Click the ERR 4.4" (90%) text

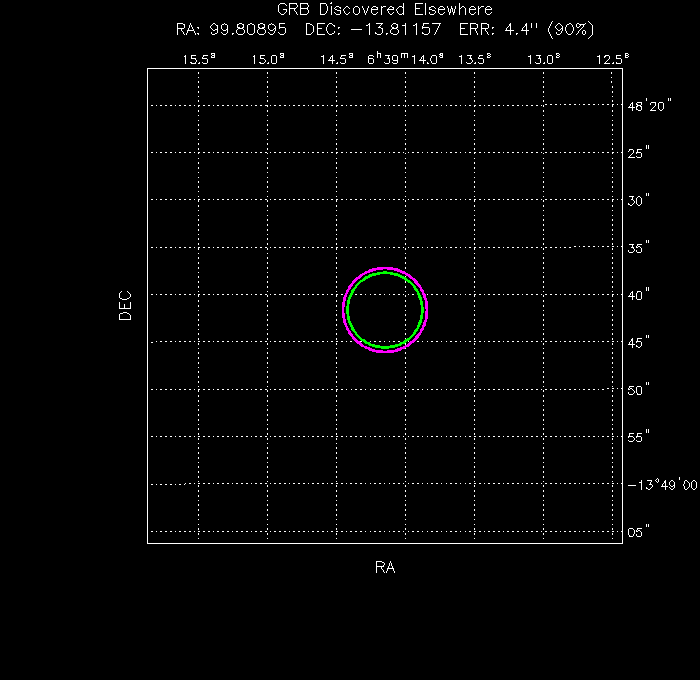click(x=526, y=29)
